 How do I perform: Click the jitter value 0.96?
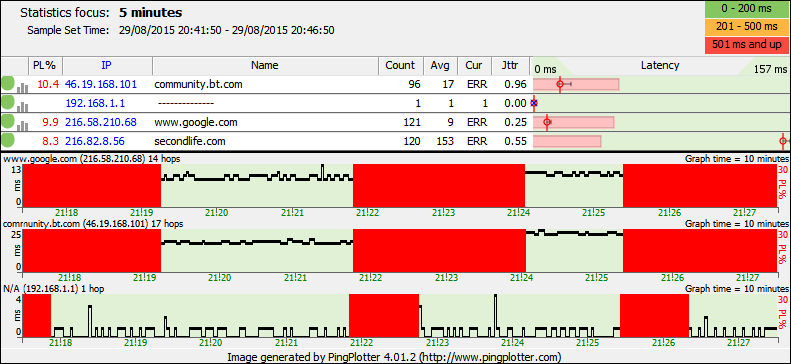pyautogui.click(x=516, y=84)
